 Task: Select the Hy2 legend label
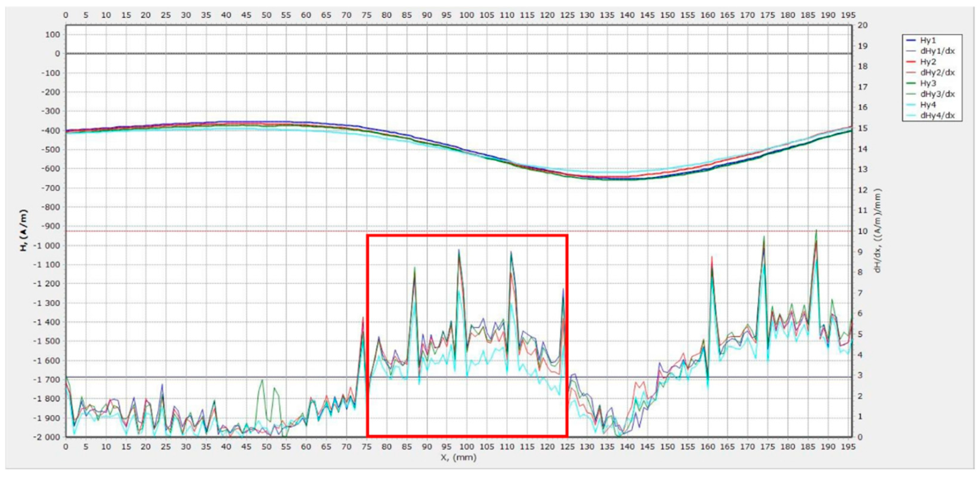pos(928,62)
